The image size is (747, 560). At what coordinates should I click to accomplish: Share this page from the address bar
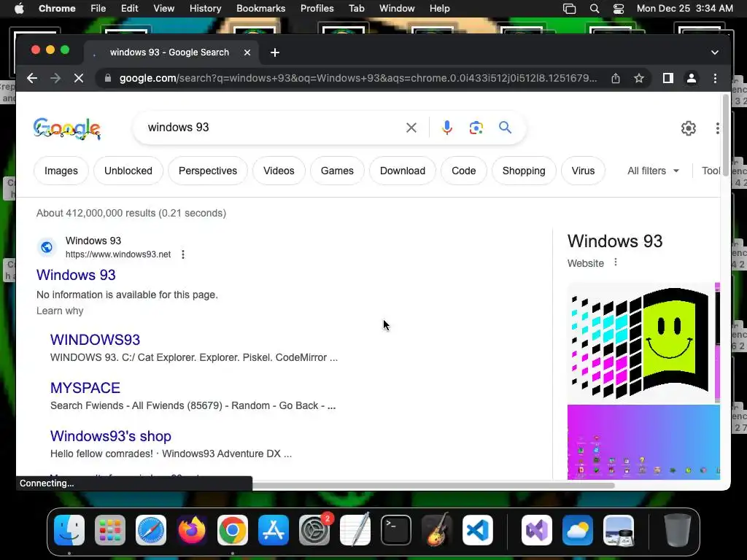pyautogui.click(x=616, y=78)
